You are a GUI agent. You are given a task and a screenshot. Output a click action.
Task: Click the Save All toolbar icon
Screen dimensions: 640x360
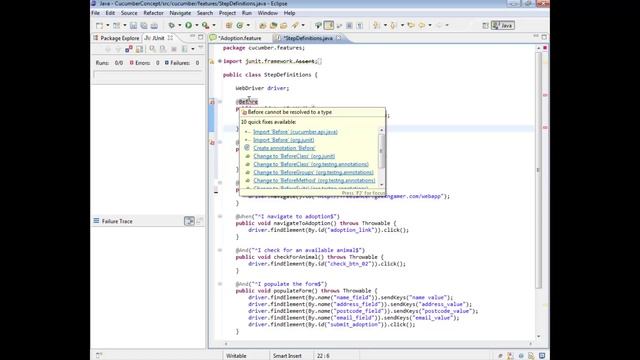pos(144,25)
